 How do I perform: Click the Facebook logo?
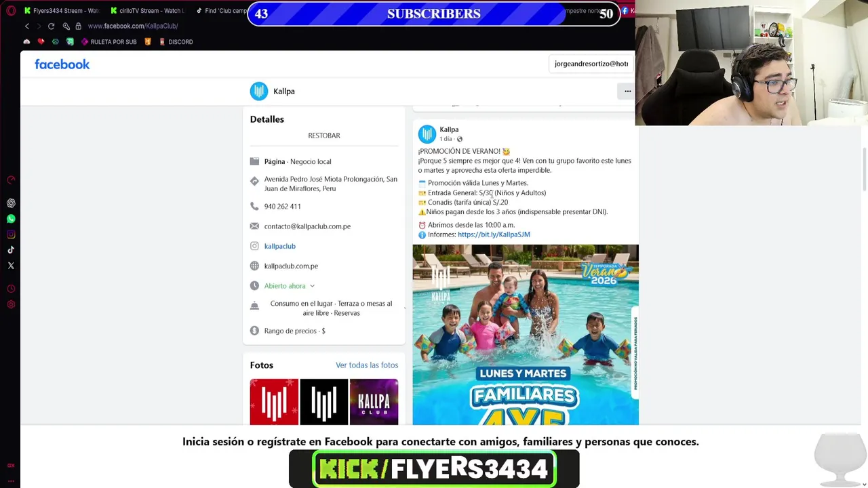coord(62,64)
